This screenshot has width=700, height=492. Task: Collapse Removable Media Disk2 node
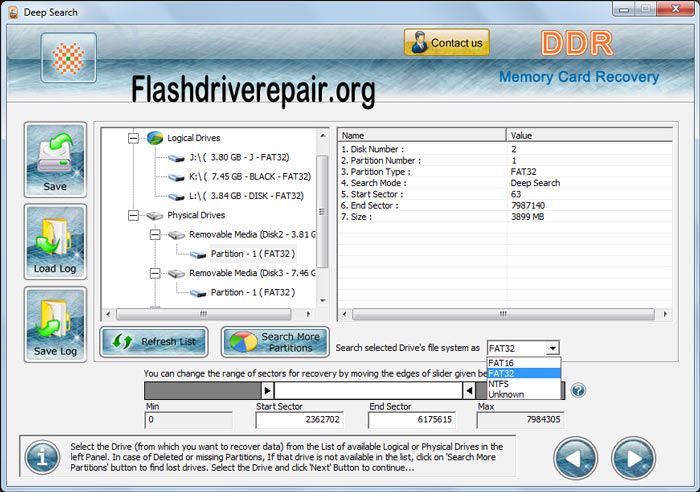[x=155, y=234]
